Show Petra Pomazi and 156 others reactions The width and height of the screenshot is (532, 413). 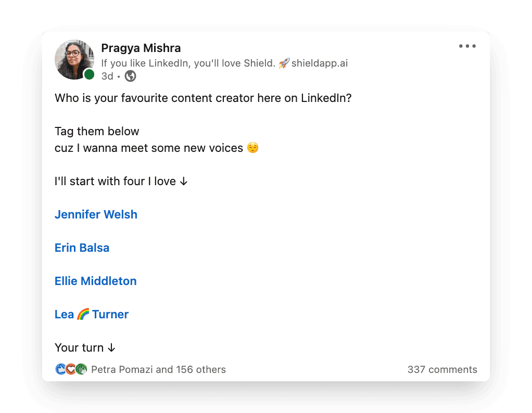[158, 369]
